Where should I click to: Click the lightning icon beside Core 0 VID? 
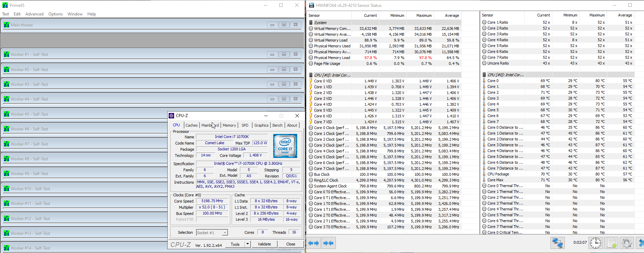(311, 81)
